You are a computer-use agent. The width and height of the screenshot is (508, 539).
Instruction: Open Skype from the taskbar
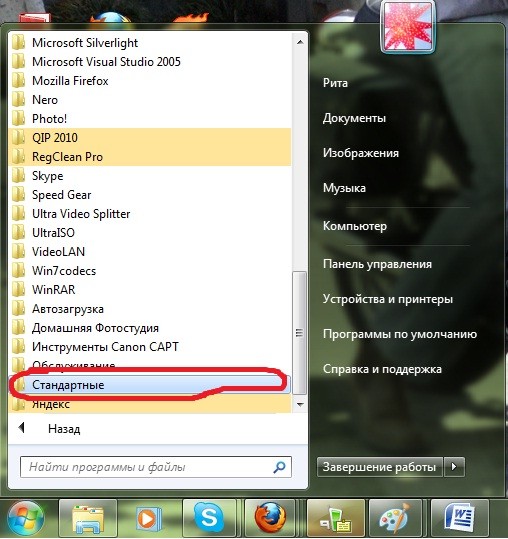210,518
